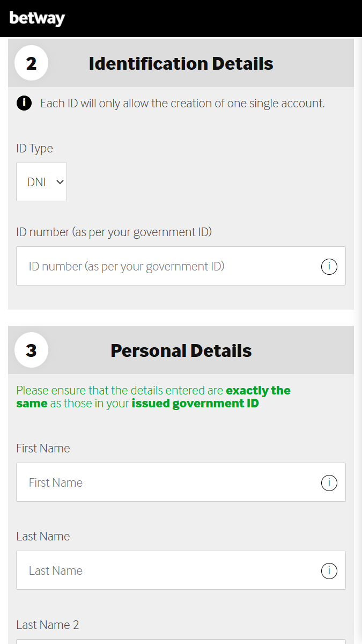The height and width of the screenshot is (644, 362).
Task: Click the "Last Name 2" label
Action: pos(47,625)
